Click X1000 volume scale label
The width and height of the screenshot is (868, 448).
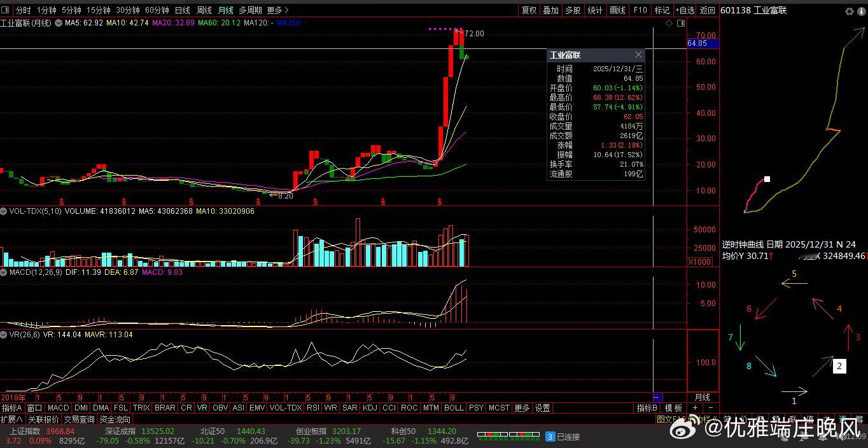pos(700,262)
